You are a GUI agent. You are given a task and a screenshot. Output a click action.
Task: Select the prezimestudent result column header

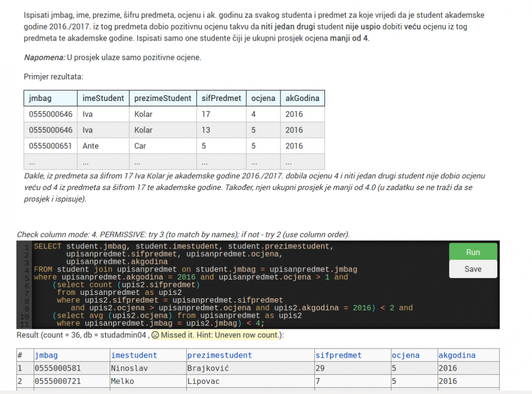(x=251, y=355)
